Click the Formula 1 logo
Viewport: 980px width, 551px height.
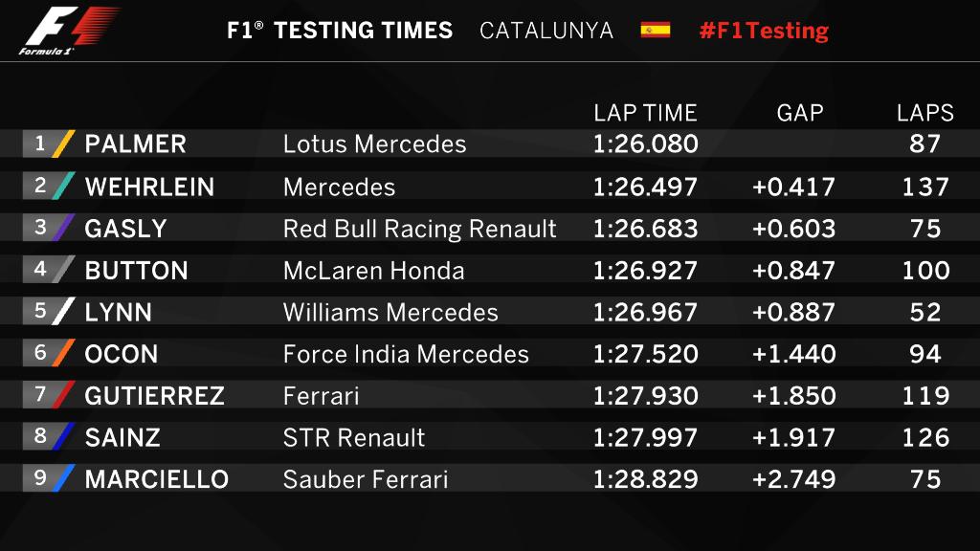[x=69, y=30]
